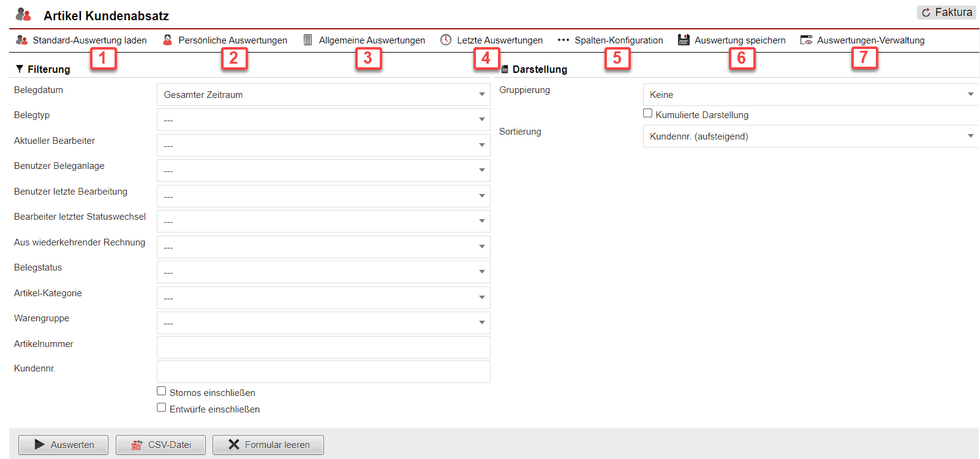The image size is (980, 459).
Task: Open the Belegdatum dropdown showing Gesamter Zeitraum
Action: pos(323,95)
